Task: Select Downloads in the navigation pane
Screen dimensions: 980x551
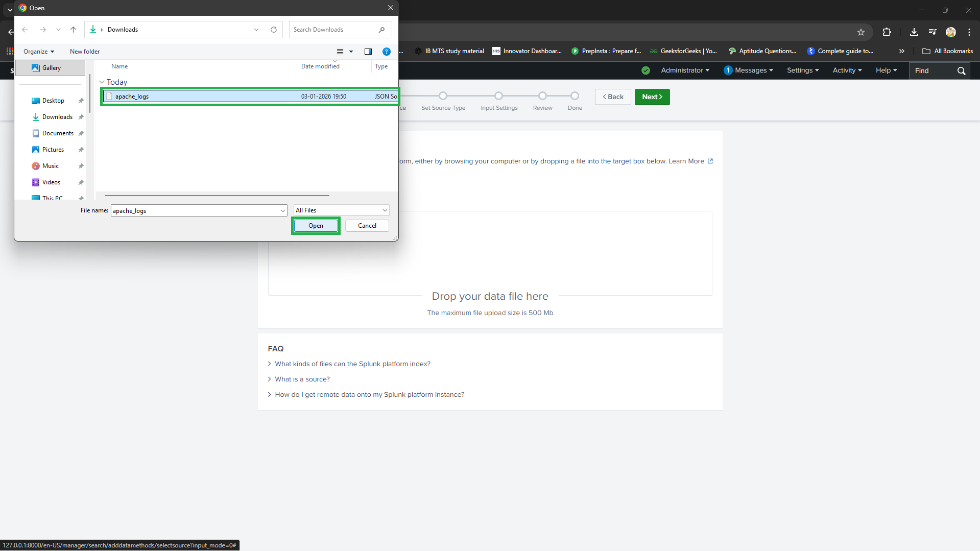Action: coord(57,117)
